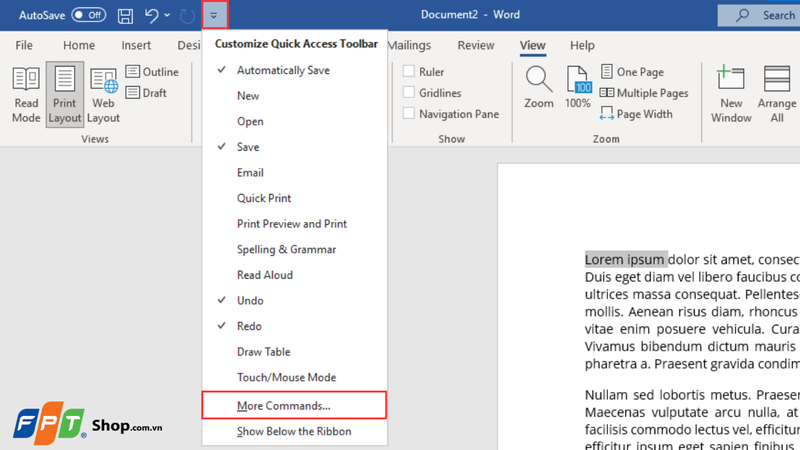Screen dimensions: 800x450
Task: Uncheck Save in the toolbar menu
Action: click(x=294, y=147)
